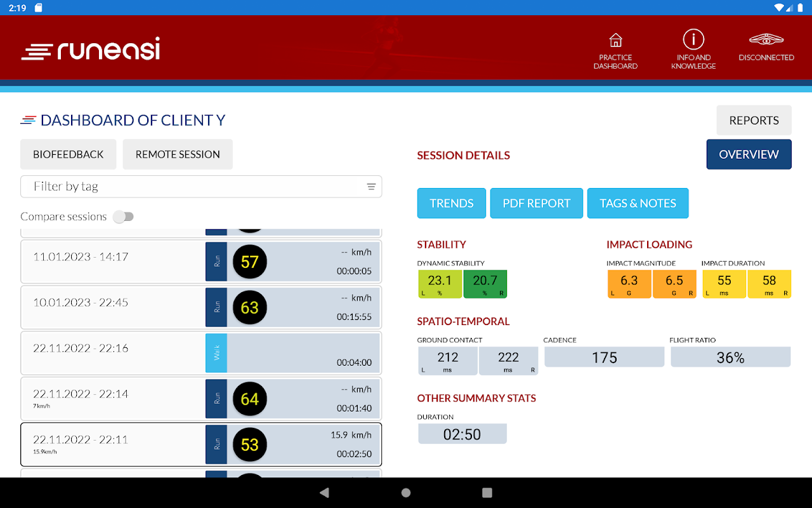
Task: Tap the Android back navigation icon
Action: click(x=325, y=493)
